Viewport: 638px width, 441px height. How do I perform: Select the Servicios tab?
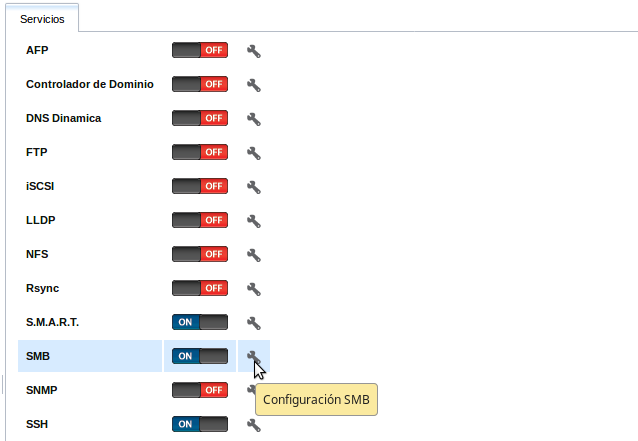[x=42, y=19]
